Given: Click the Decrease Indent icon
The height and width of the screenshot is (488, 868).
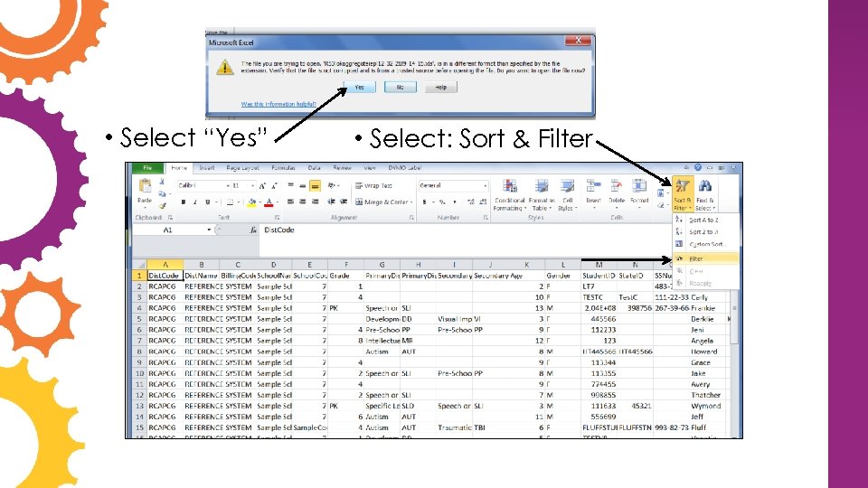Looking at the screenshot, I should pyautogui.click(x=331, y=202).
